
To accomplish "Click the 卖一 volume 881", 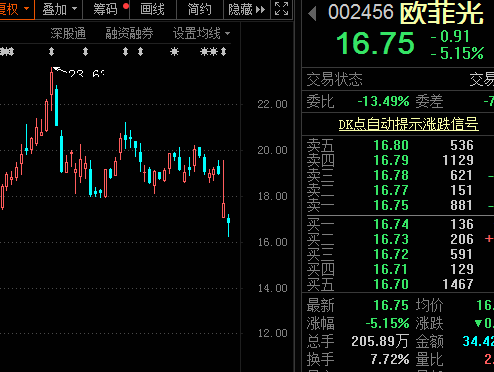I will [x=462, y=205].
